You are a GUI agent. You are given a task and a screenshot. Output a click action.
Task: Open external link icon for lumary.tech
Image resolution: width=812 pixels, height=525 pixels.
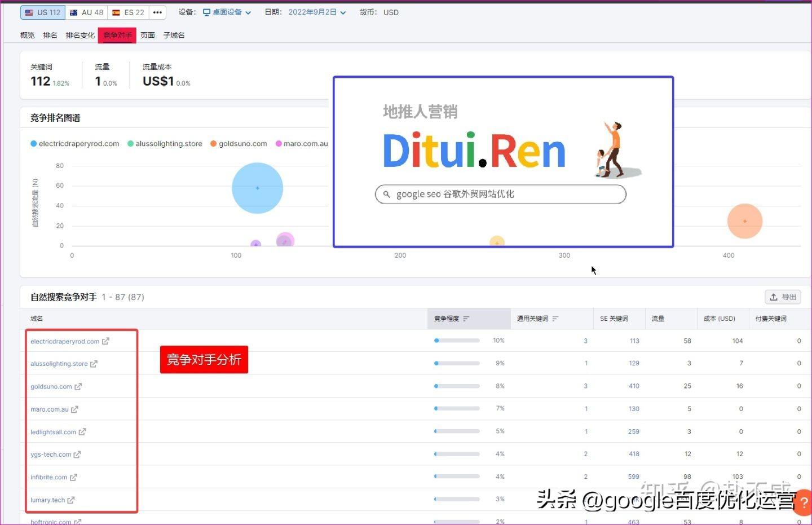point(71,500)
